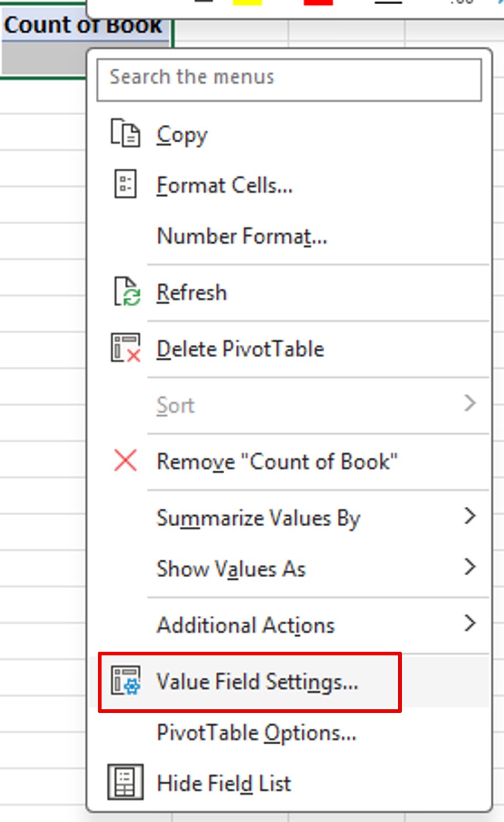Expand the Sort submenu arrow
The width and height of the screenshot is (504, 822).
470,404
